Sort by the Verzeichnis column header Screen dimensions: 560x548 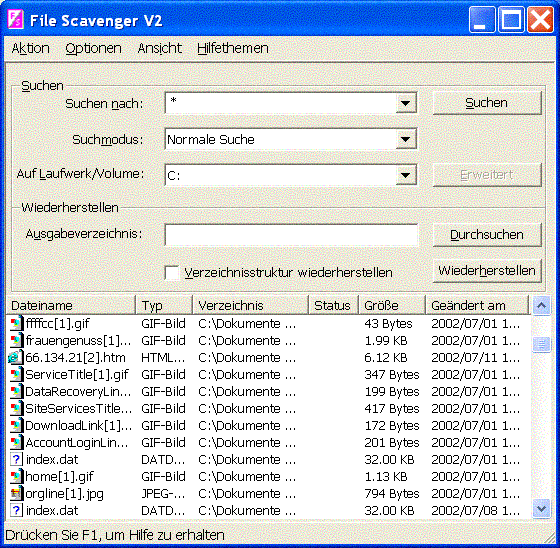[250, 305]
